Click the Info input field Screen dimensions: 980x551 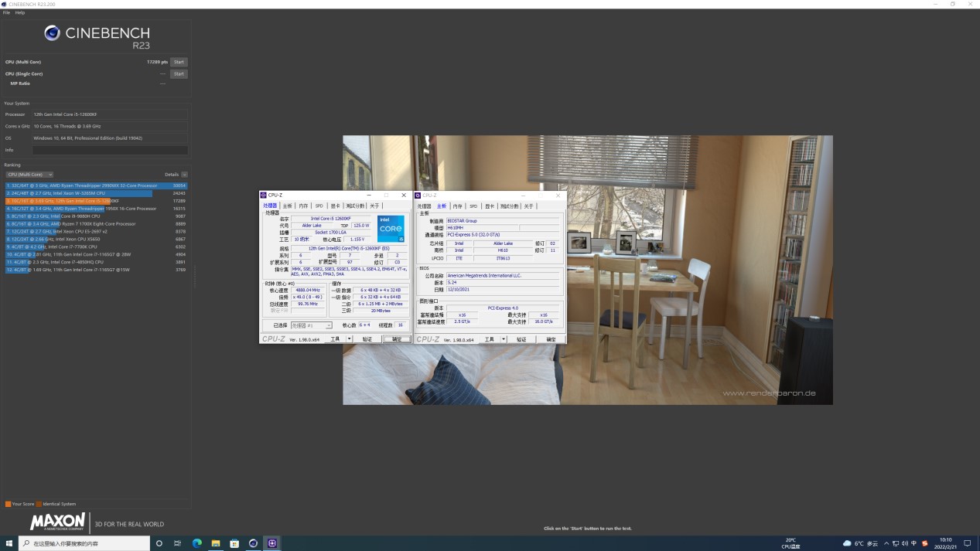point(110,150)
